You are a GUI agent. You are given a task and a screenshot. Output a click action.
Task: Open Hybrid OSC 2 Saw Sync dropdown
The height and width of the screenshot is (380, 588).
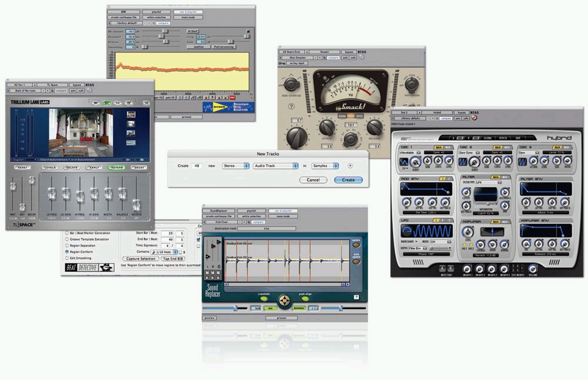[x=469, y=153]
